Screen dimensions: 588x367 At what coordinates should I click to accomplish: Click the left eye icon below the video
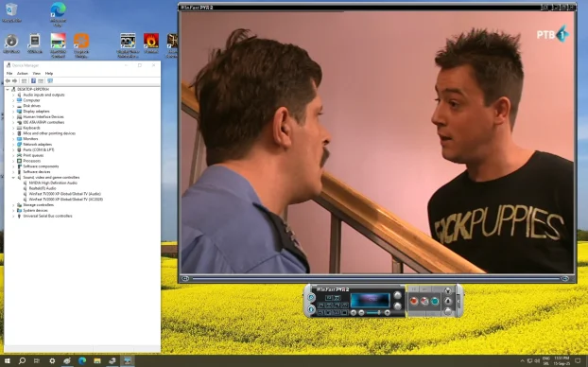[x=185, y=278]
